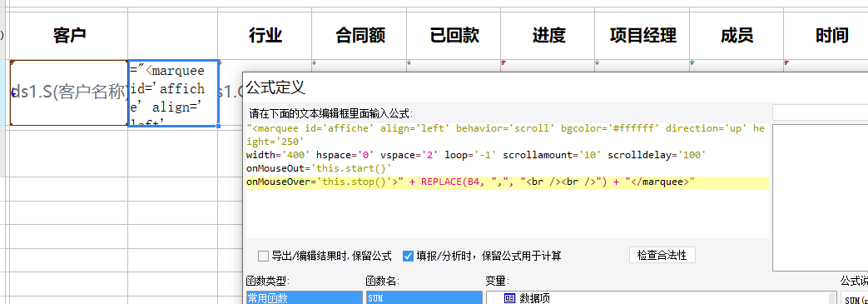Check the 导出/编辑结果时,保留公式 checkbox
868x304 pixels.
[x=264, y=257]
